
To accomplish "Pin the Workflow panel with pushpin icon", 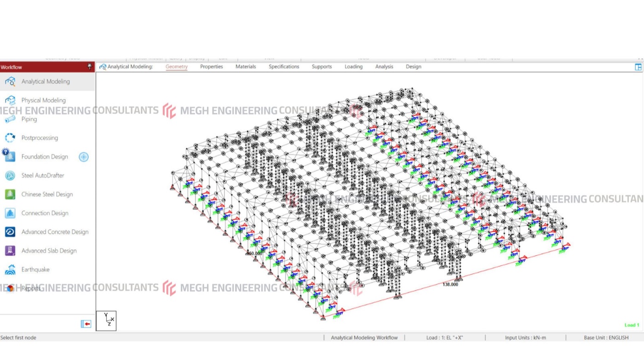I will (x=90, y=67).
